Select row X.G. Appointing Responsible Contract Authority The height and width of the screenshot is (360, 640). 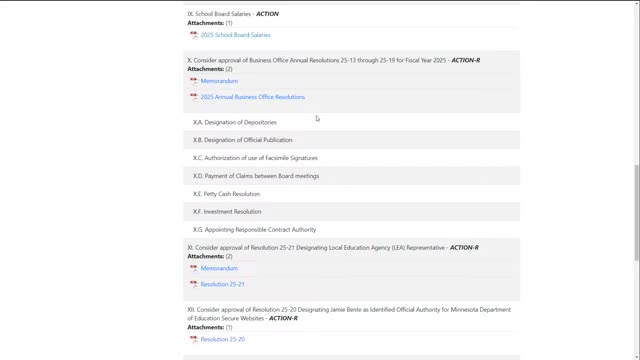351,229
